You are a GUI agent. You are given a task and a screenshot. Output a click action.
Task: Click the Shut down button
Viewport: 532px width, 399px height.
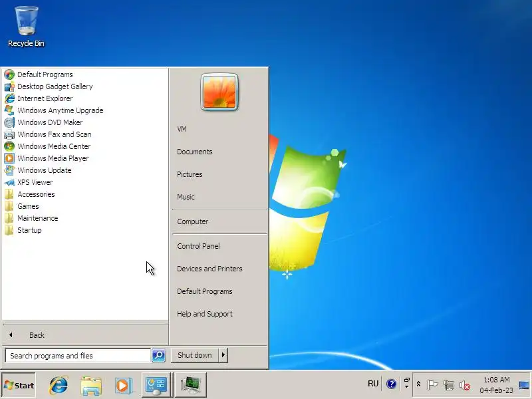click(x=195, y=355)
